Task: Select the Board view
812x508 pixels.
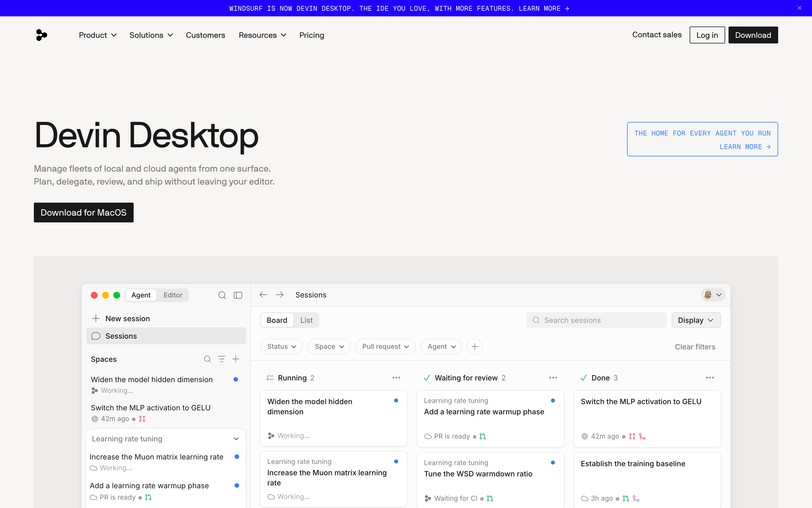Action: tap(277, 320)
